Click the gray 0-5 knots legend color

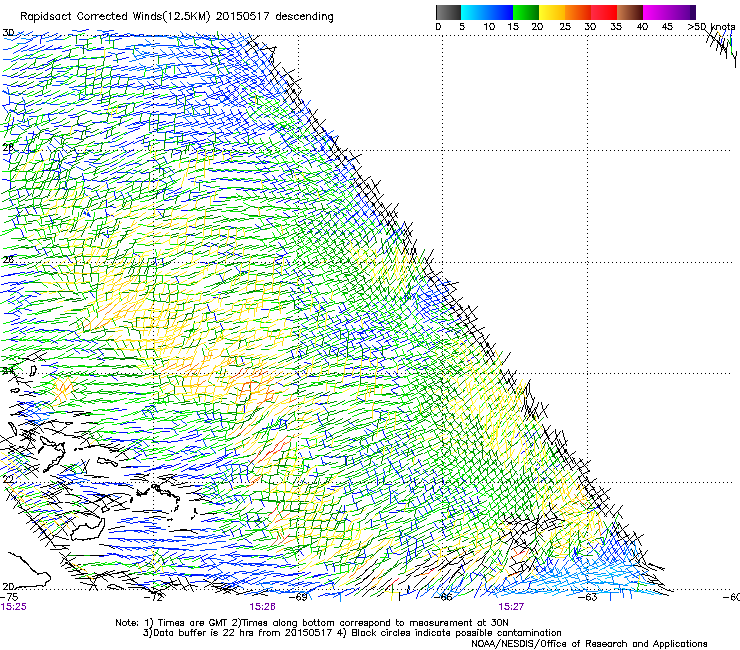click(x=448, y=12)
